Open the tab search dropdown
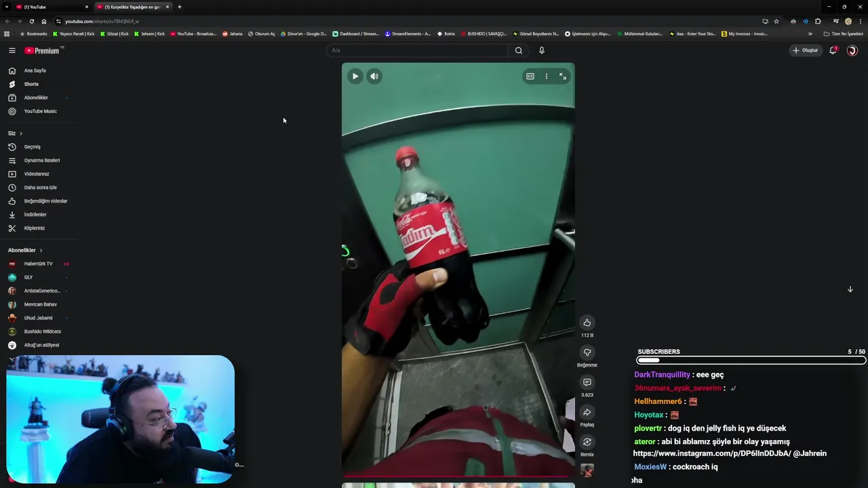The width and height of the screenshot is (868, 488). pos(6,7)
